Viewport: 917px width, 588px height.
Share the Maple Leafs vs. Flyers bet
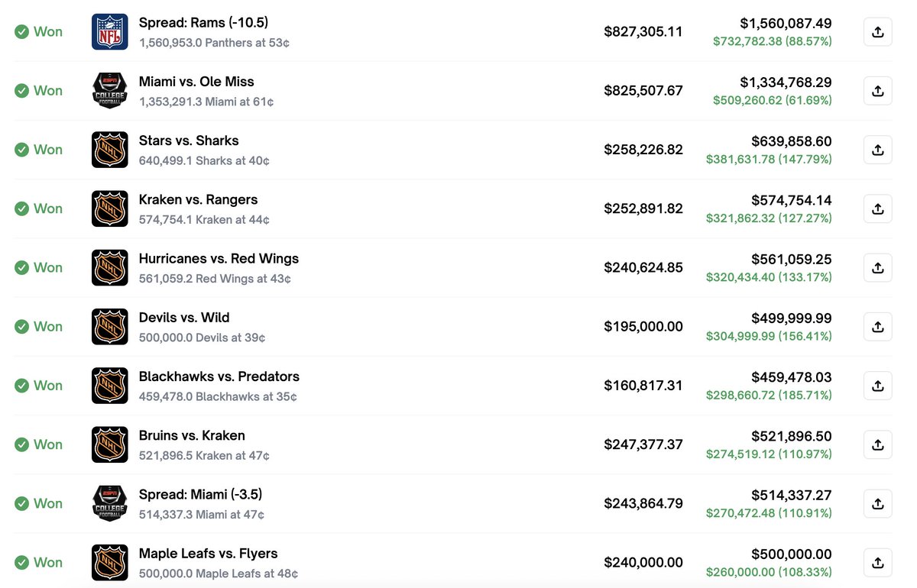pyautogui.click(x=877, y=563)
